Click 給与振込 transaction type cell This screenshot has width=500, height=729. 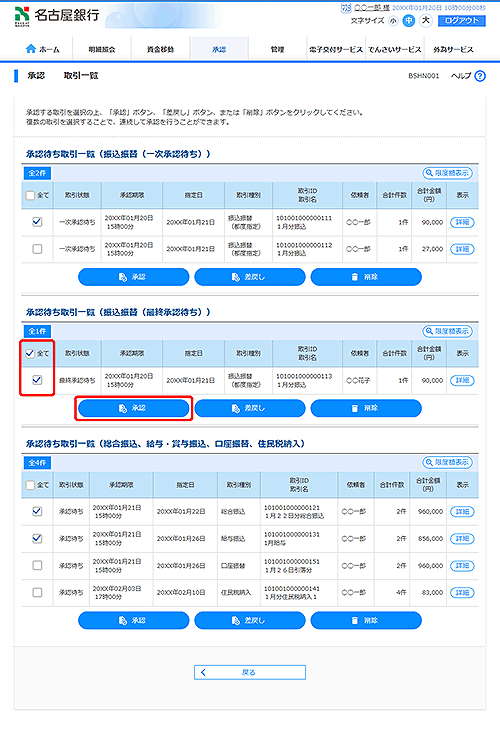tap(233, 538)
